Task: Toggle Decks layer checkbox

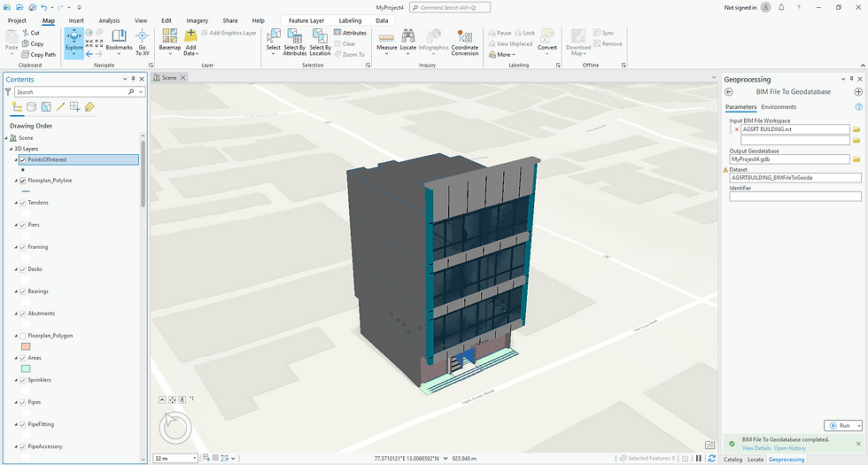Action: tap(23, 269)
